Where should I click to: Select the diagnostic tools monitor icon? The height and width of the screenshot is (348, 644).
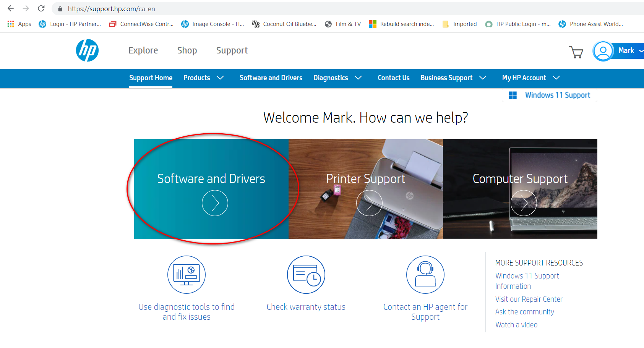(x=187, y=274)
